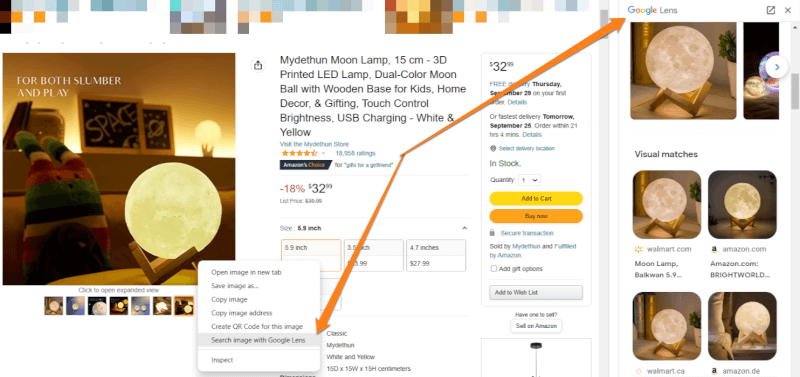Open Google Lens results in new tab icon
Viewport: 800px width, 377px height.
point(770,10)
